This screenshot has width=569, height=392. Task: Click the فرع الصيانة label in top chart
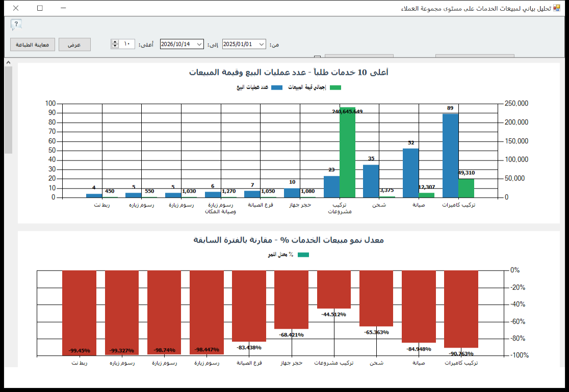[x=261, y=205]
